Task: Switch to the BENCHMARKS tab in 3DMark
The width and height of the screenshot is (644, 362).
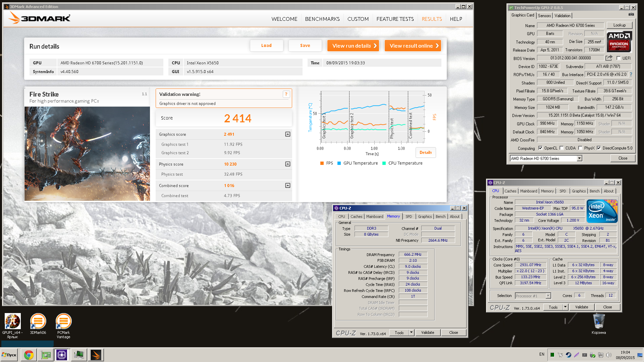Action: point(322,19)
